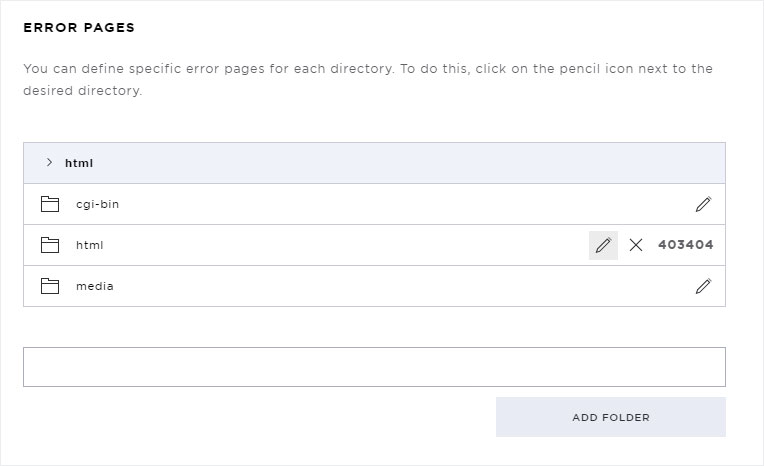Click the ADD FOLDER button

click(611, 417)
